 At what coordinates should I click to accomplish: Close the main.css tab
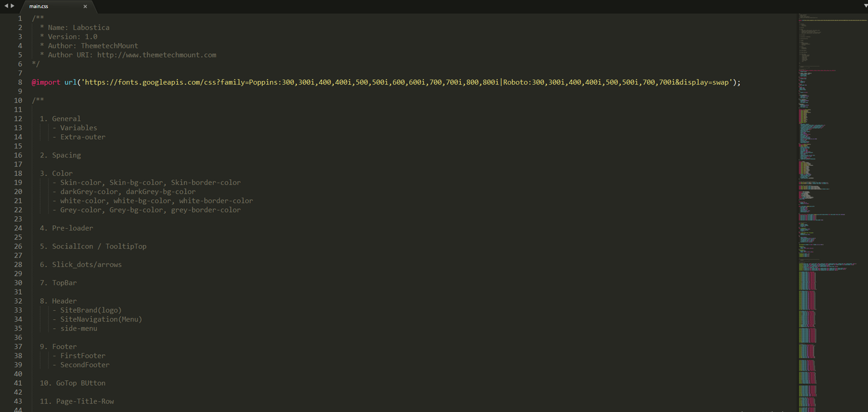85,7
